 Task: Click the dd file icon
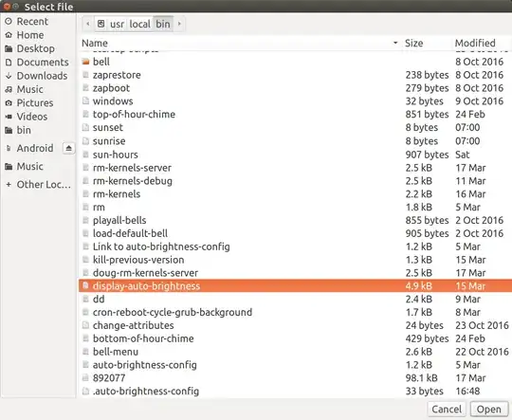click(85, 299)
